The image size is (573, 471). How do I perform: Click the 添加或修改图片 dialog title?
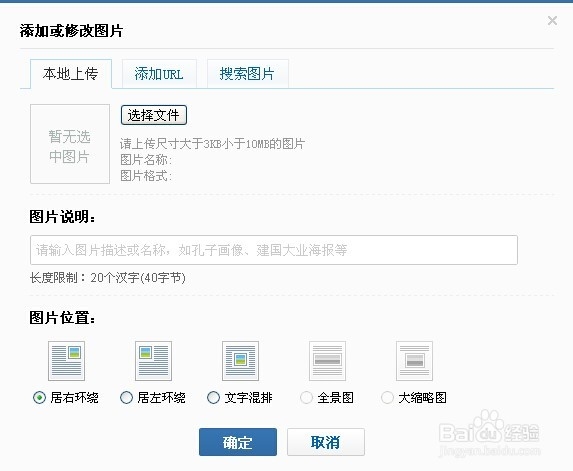[x=71, y=31]
